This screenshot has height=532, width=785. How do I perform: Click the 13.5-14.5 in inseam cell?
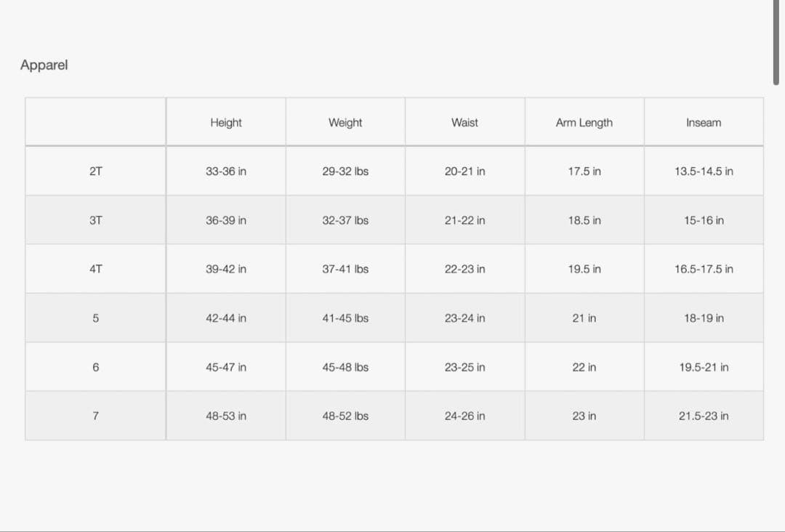tap(704, 172)
